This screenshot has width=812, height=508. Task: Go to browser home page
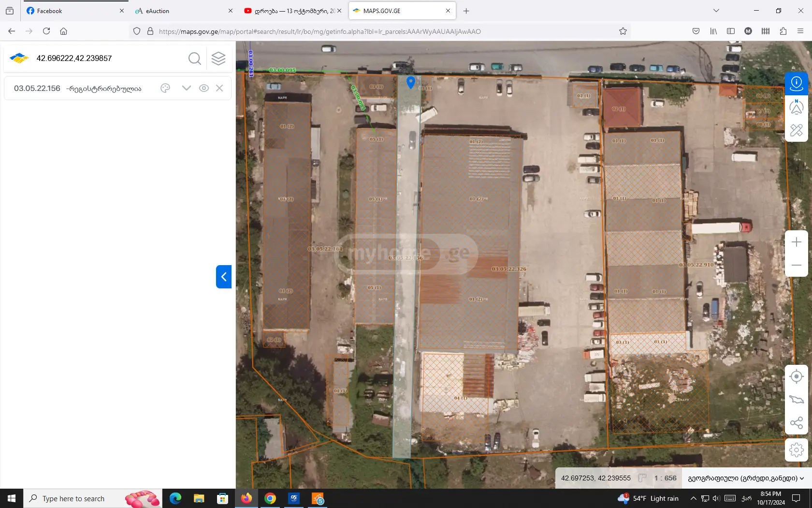[x=63, y=31]
